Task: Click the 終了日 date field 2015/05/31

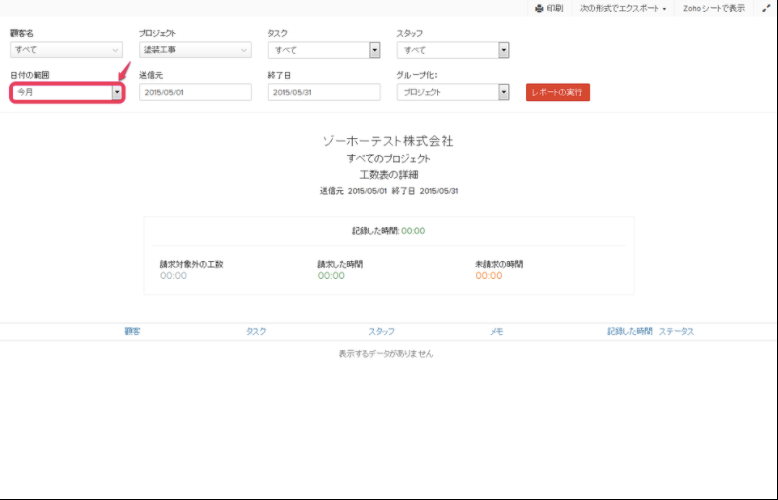Action: 324,92
